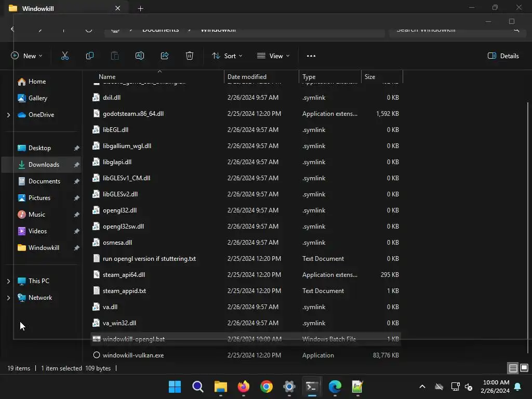Screen dimensions: 532x399
Task: Open the New dropdown menu
Action: coord(26,56)
